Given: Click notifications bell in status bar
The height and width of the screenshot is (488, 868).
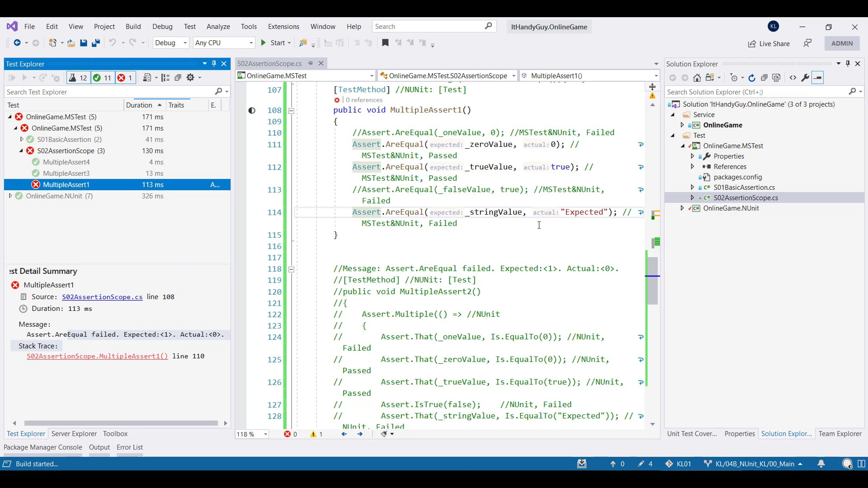Looking at the screenshot, I should pos(821,464).
